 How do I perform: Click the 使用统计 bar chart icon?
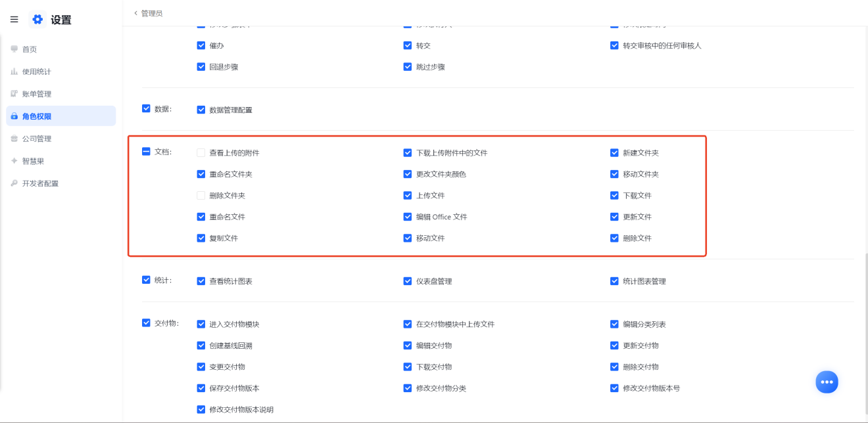[x=14, y=72]
